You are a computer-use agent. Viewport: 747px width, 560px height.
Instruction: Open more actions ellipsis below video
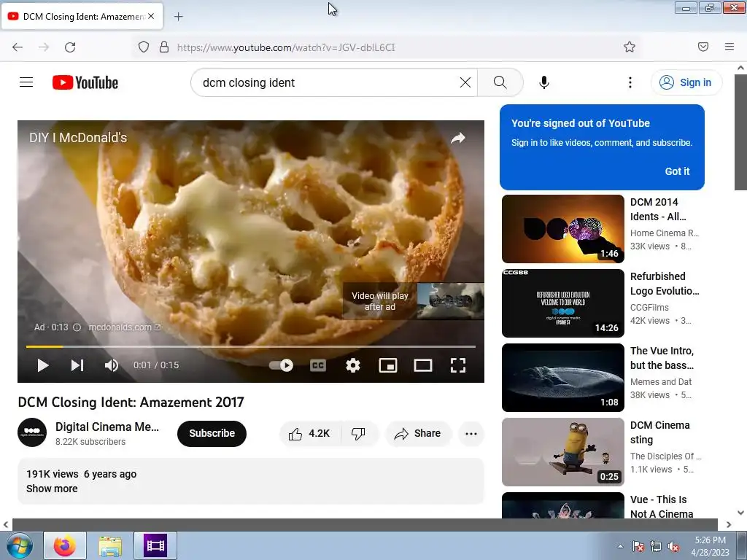pos(471,433)
